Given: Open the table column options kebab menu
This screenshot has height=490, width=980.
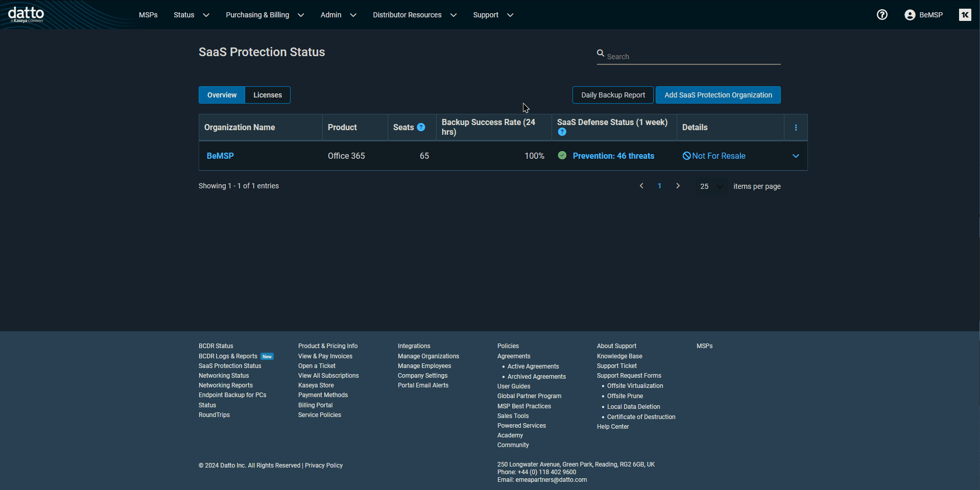Looking at the screenshot, I should [796, 128].
